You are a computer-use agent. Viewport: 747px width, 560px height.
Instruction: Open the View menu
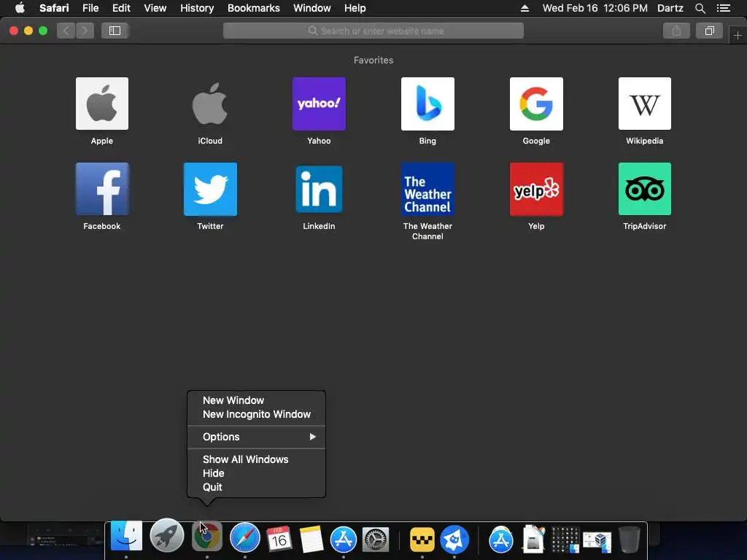155,8
